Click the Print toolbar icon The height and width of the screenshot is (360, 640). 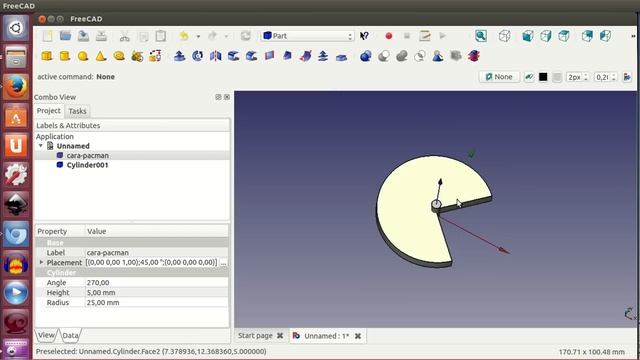tap(101, 36)
